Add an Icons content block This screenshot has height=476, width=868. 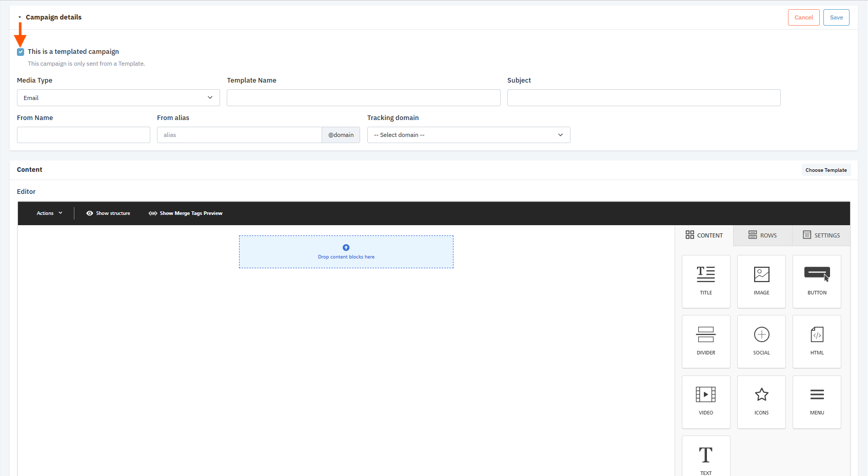[x=761, y=402]
